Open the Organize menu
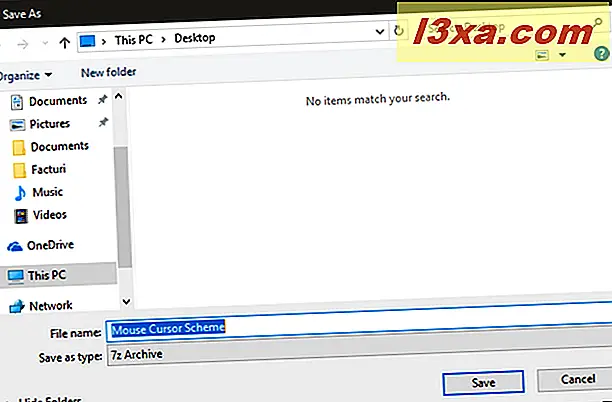 25,75
